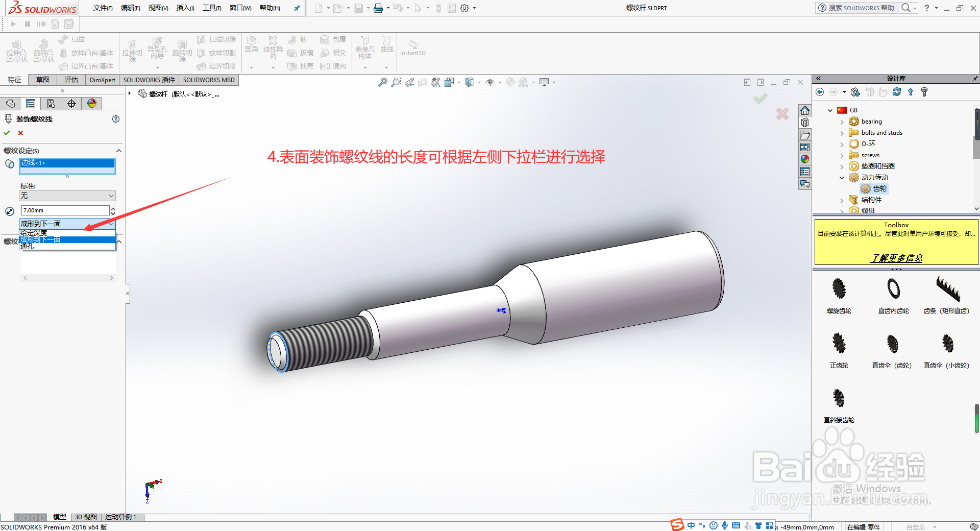Cancel feature with large red X in viewport
The image size is (980, 531).
click(782, 113)
